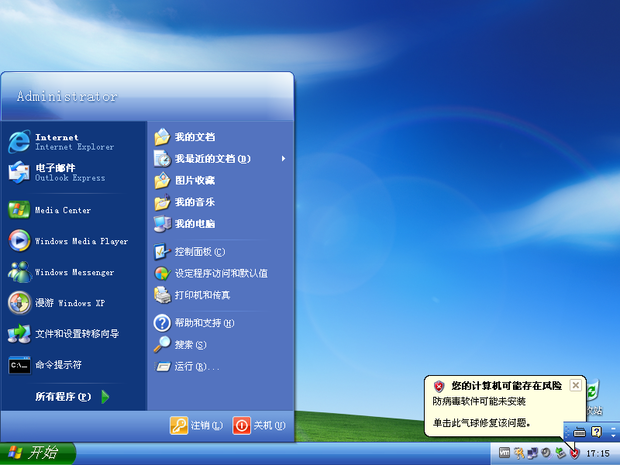Open Media Center
The height and width of the screenshot is (465, 620).
pos(74,210)
